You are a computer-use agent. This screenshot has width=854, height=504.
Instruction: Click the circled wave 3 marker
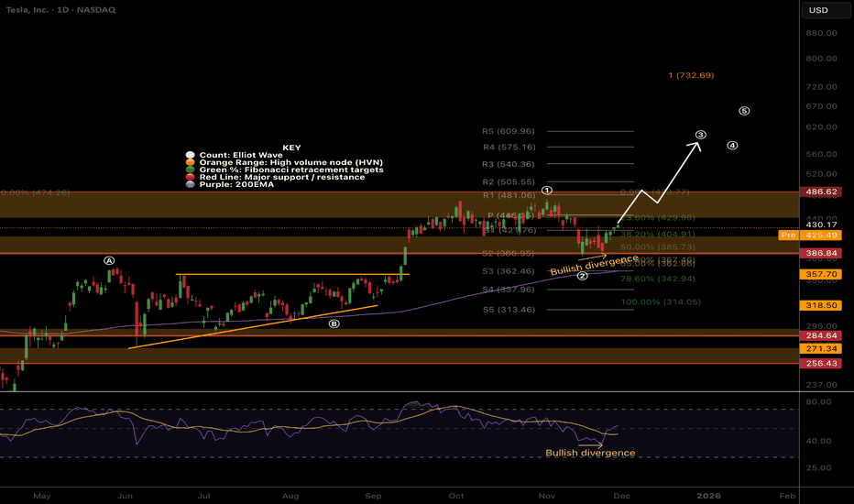(700, 135)
